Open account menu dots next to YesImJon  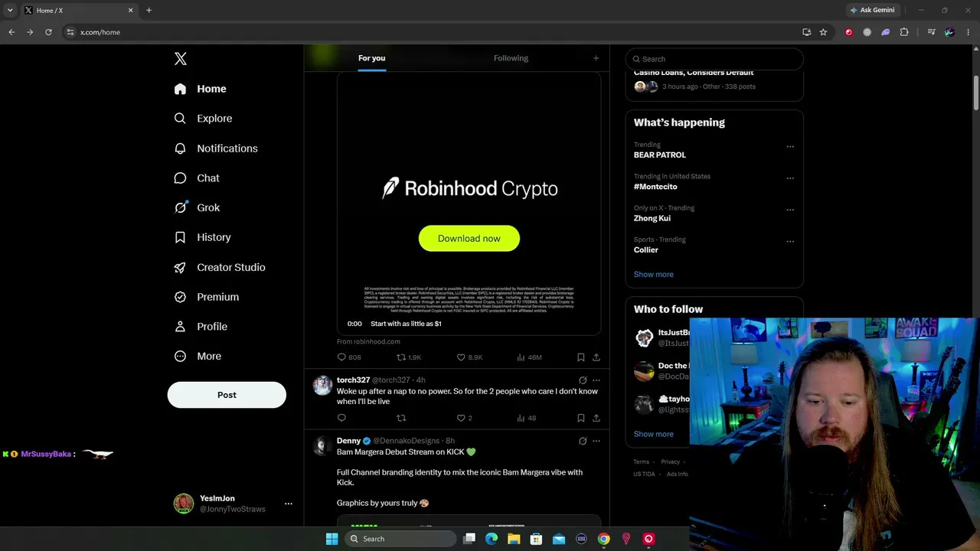coord(289,504)
